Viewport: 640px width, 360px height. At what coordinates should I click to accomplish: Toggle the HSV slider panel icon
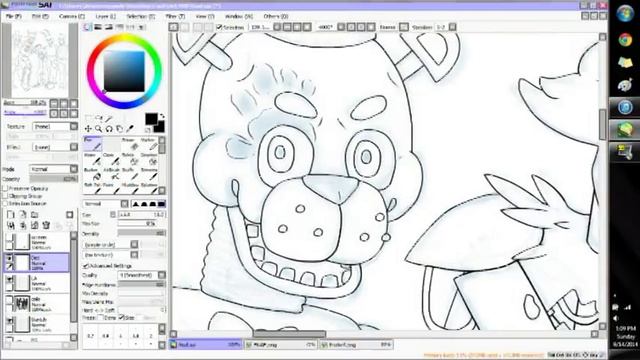click(x=109, y=27)
